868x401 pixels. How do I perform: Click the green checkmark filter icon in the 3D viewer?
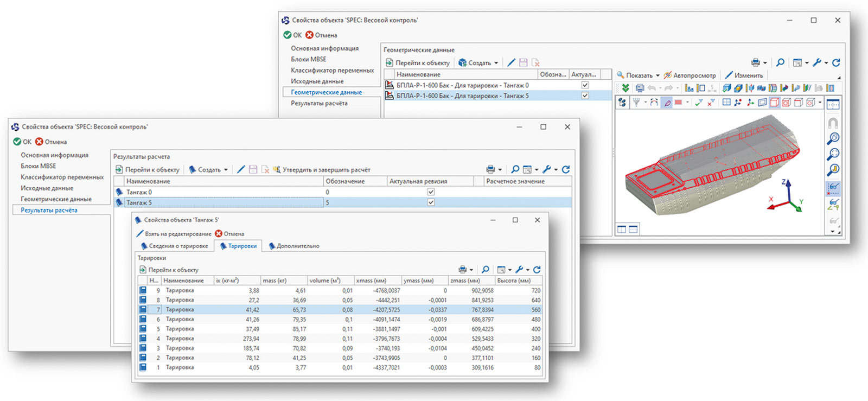[699, 103]
